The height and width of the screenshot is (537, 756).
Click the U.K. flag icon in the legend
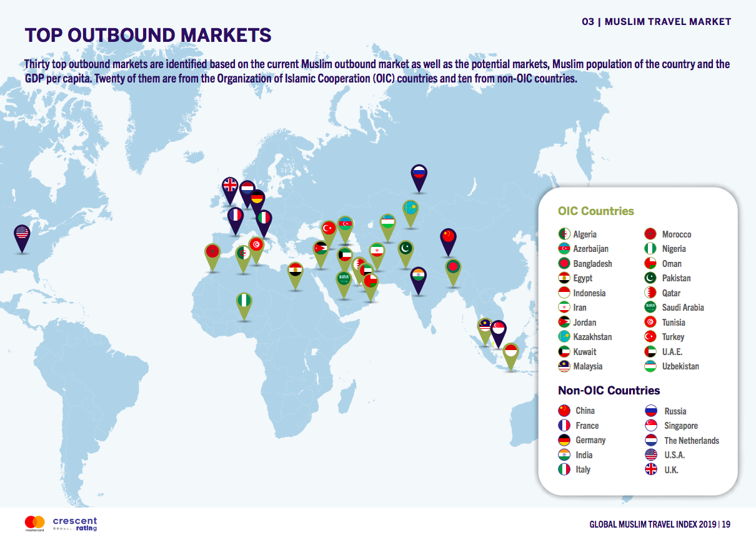[651, 469]
